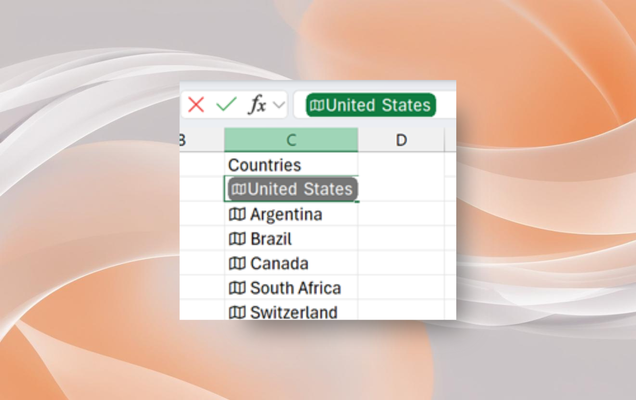Open the Switzerland map data type icon
636x400 pixels.
pos(237,312)
